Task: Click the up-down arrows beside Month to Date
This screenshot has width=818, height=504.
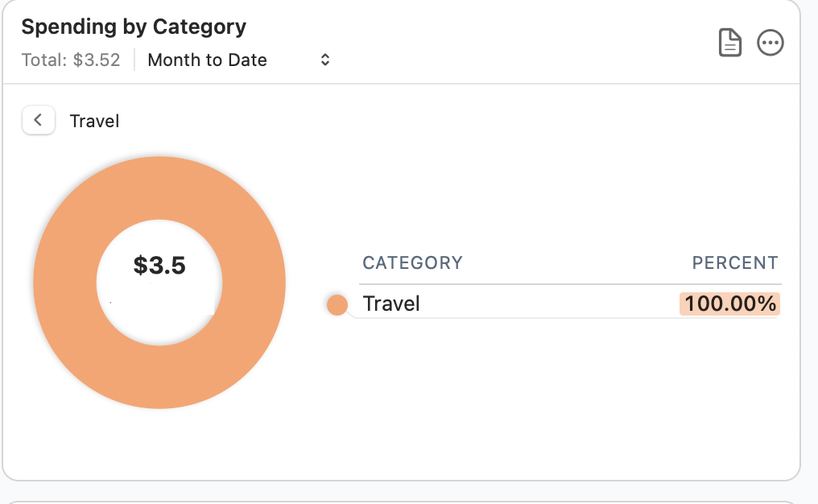Action: coord(325,60)
